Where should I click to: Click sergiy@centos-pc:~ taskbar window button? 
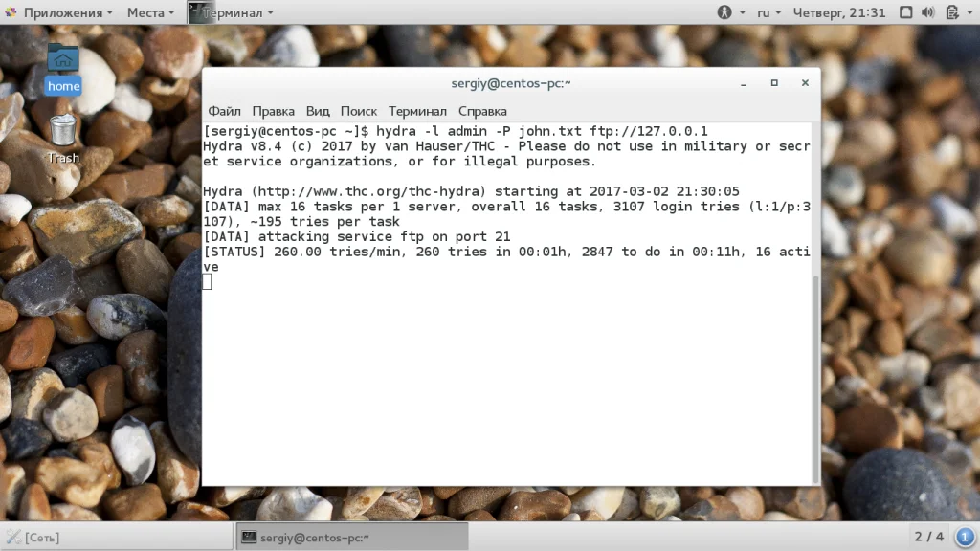point(352,538)
